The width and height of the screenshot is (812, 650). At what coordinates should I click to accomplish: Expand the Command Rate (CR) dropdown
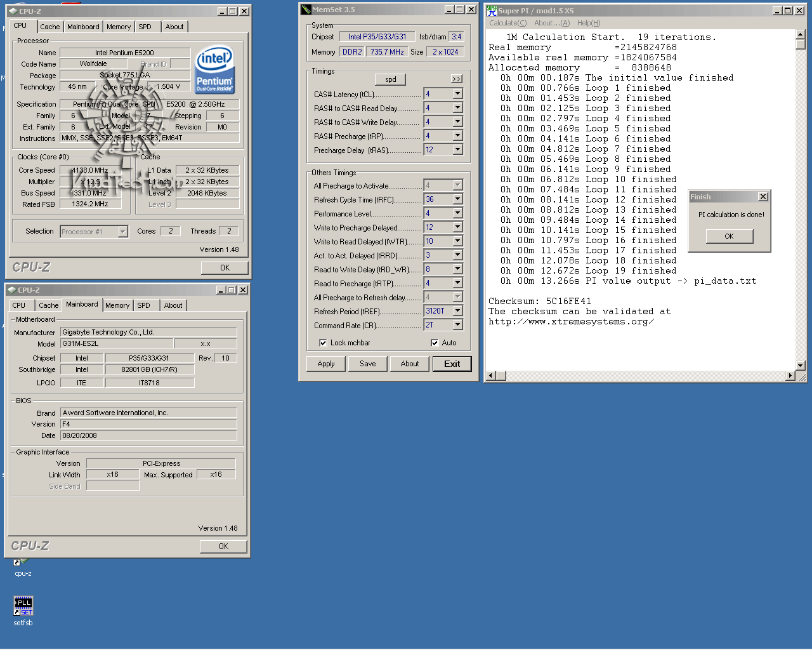457,325
